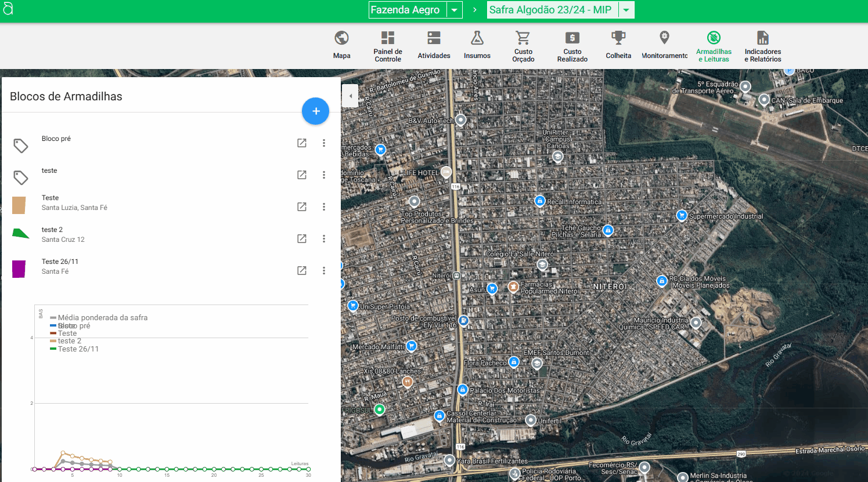This screenshot has height=482, width=868.
Task: Open the Mapa globe icon
Action: (x=341, y=38)
